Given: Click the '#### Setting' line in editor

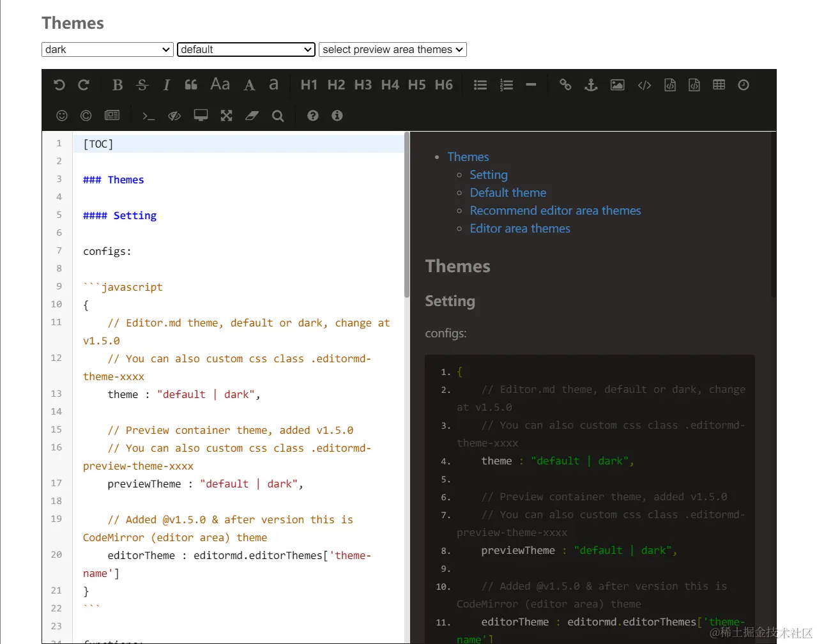Looking at the screenshot, I should [119, 215].
